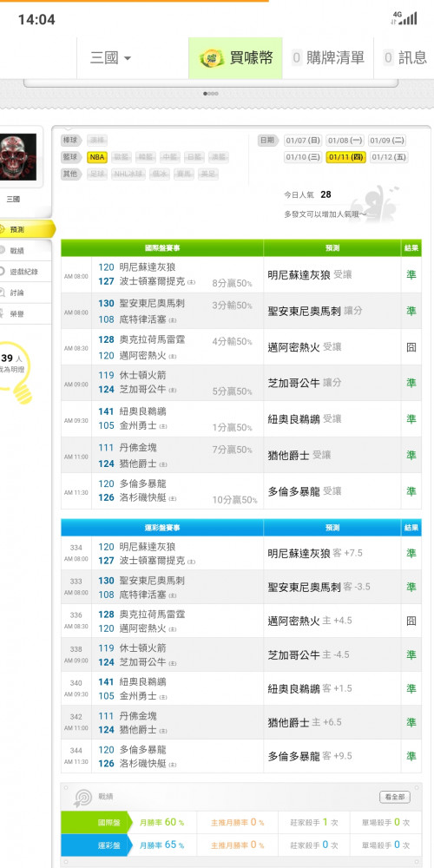434x868 pixels.
Task: Choose date 01/07 (日)
Action: coord(303,141)
